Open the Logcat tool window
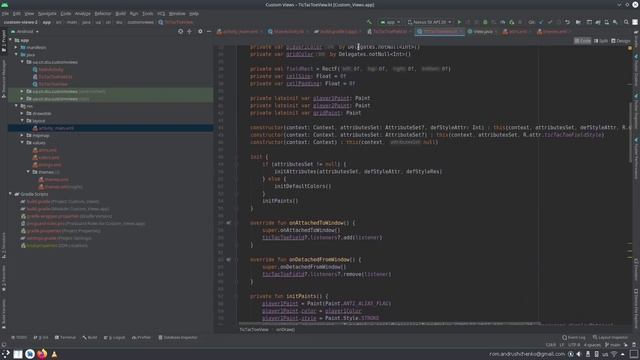640x360 pixels. tap(115, 338)
